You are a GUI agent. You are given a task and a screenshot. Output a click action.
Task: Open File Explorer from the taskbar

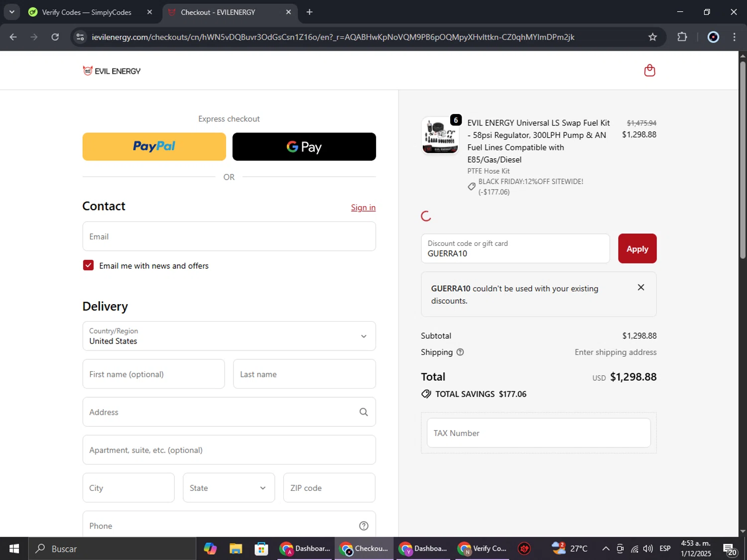pos(236,549)
